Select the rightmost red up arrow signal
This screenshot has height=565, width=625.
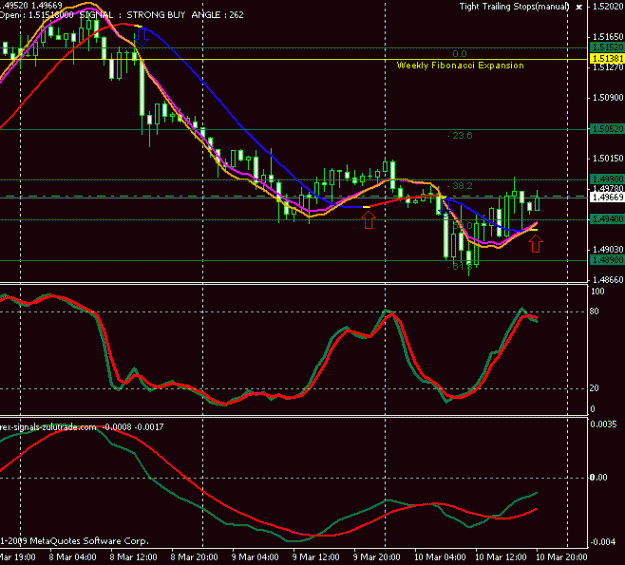536,243
